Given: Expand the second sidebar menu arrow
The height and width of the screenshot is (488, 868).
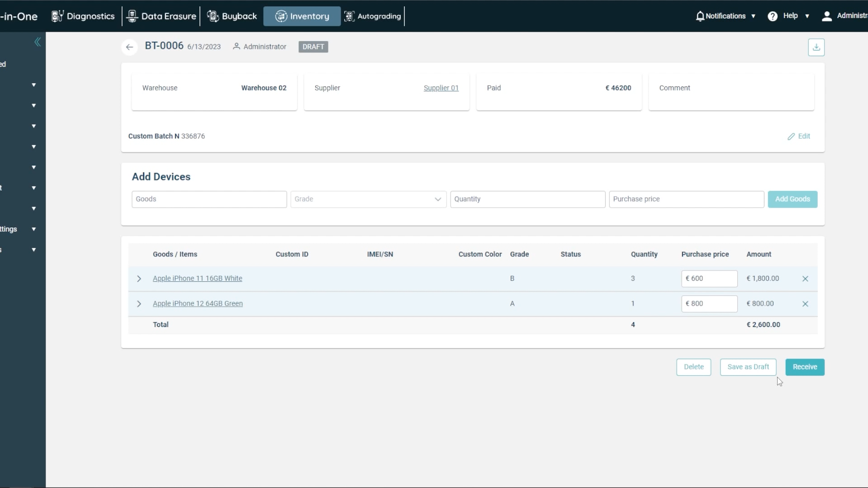Looking at the screenshot, I should [x=33, y=105].
